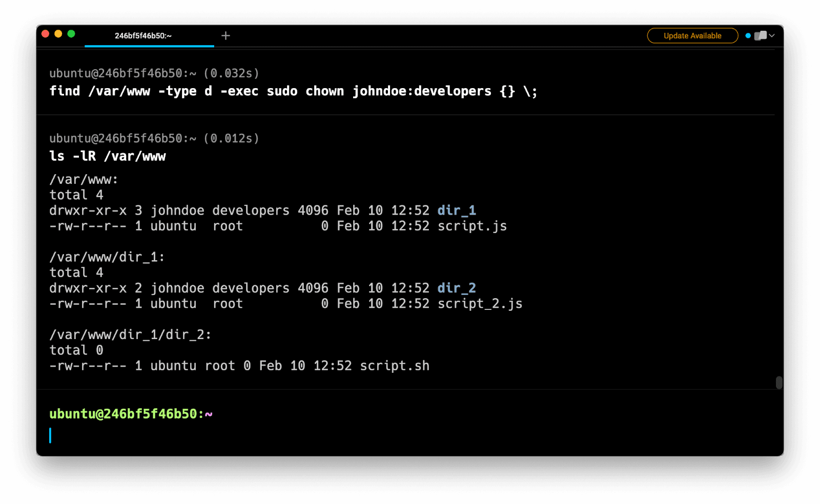Open the profile avatar icon
Image resolution: width=820 pixels, height=504 pixels.
[761, 36]
